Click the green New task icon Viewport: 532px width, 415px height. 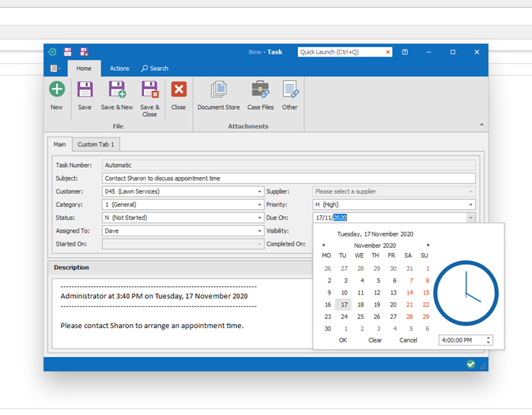tap(56, 90)
